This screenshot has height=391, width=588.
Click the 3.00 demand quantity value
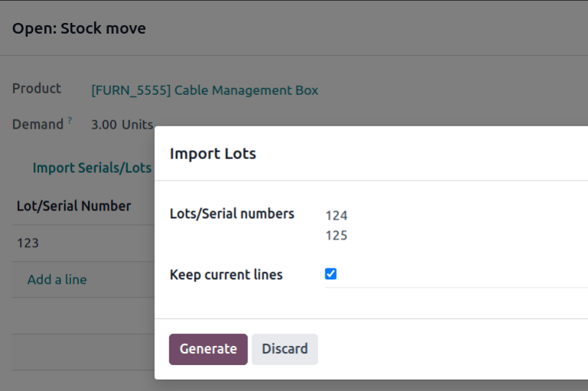click(104, 124)
